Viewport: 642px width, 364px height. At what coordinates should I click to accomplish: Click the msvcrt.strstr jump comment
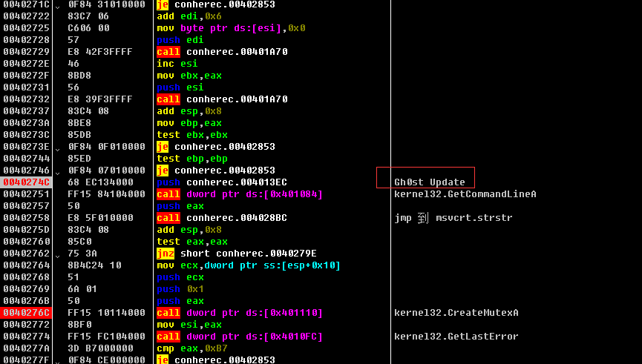click(x=453, y=218)
